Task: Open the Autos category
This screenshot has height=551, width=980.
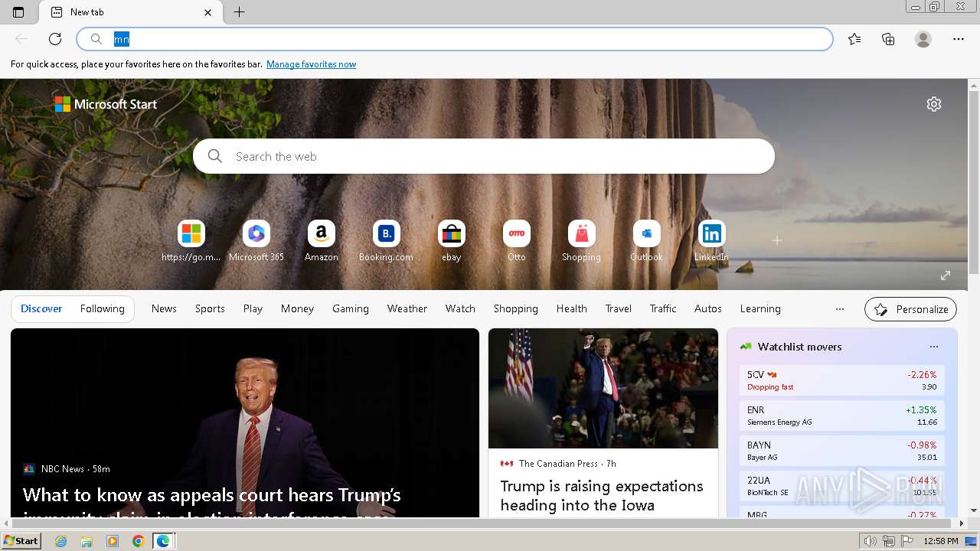Action: 708,308
